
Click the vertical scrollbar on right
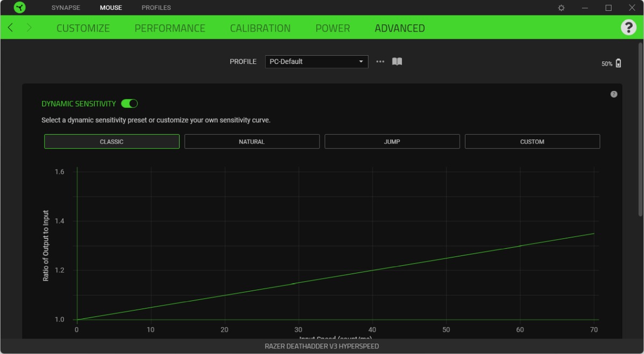point(640,129)
